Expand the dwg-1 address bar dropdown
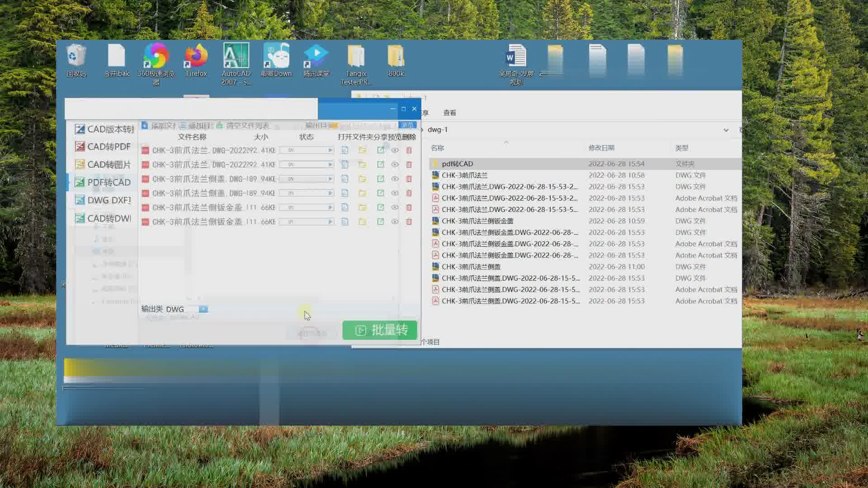This screenshot has width=868, height=488. point(726,130)
